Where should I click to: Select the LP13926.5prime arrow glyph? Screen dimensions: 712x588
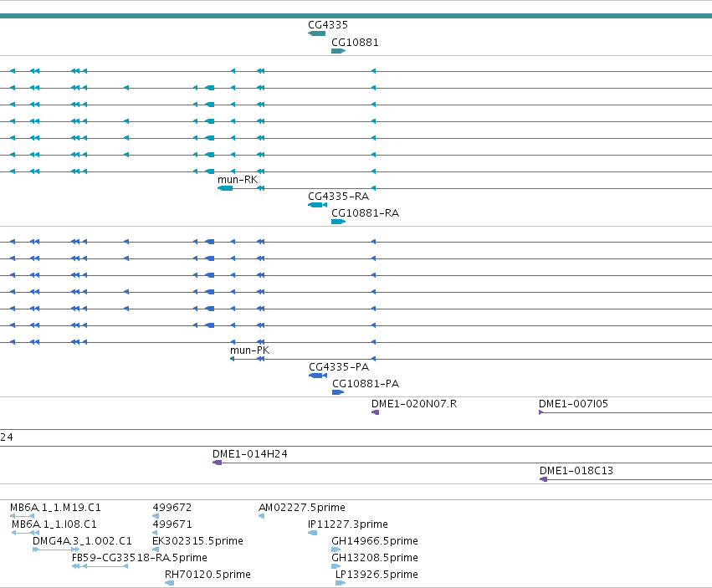[341, 583]
